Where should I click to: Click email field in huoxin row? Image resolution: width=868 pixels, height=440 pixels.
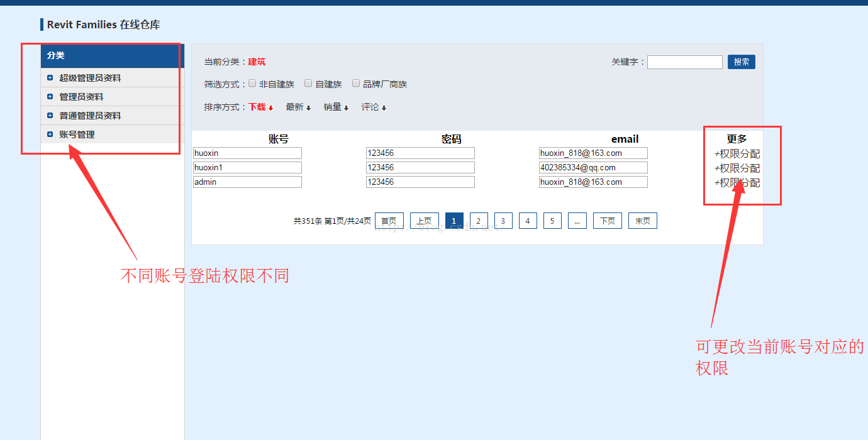click(593, 153)
